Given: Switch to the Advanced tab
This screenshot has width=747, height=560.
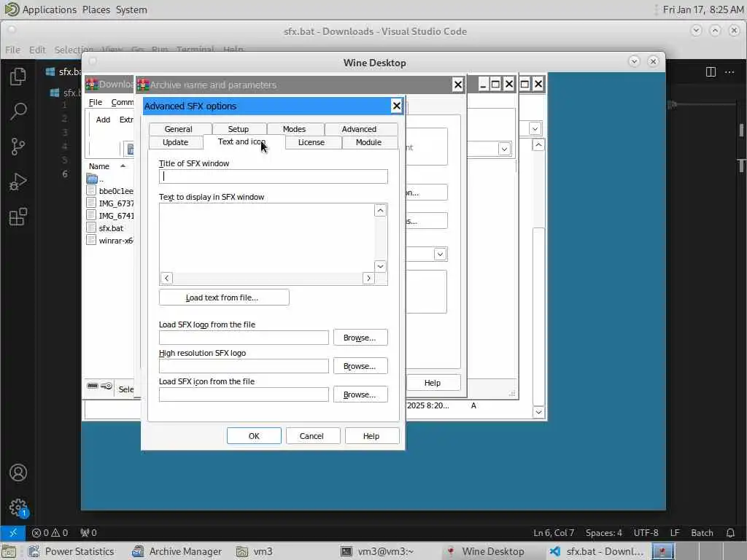Looking at the screenshot, I should 359,129.
